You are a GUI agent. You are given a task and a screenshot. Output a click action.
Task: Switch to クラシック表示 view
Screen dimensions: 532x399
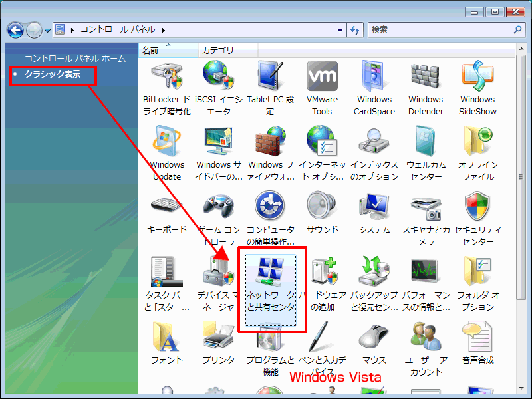pyautogui.click(x=53, y=74)
